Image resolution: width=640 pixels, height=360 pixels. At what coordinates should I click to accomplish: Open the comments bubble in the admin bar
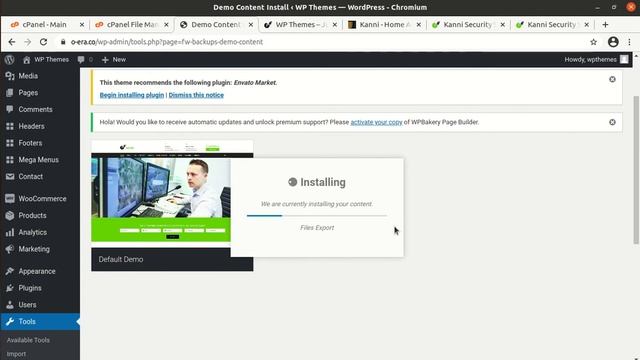coord(85,60)
